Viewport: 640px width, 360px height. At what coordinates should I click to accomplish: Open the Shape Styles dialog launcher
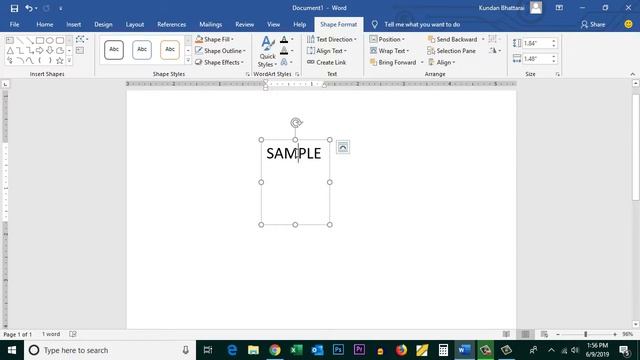tap(247, 74)
